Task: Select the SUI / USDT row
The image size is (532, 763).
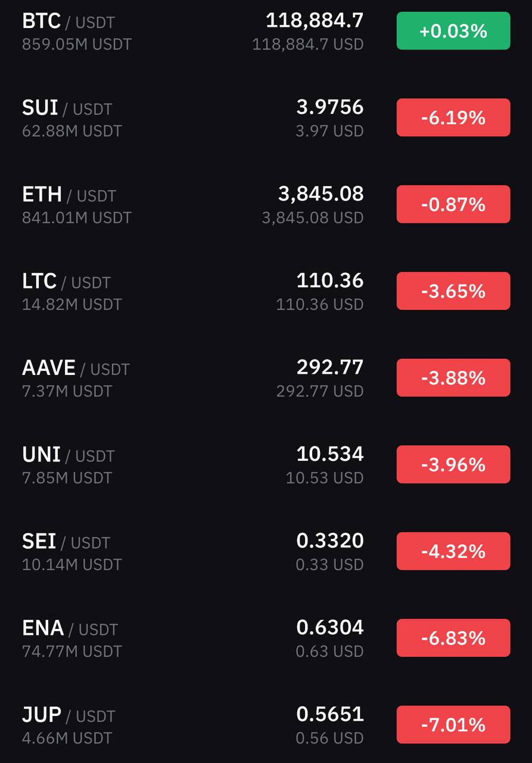Action: [266, 117]
